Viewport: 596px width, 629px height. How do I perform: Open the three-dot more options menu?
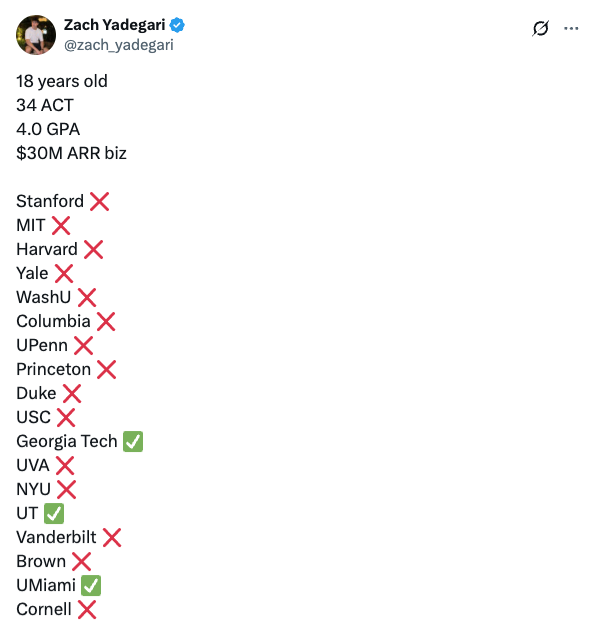[x=571, y=28]
